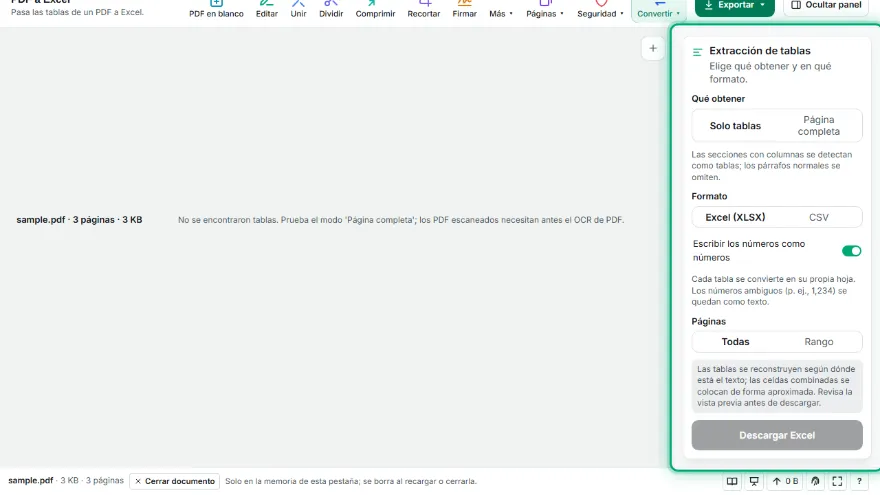The image size is (880, 495).
Task: Click the presentation mode icon
Action: (x=754, y=481)
